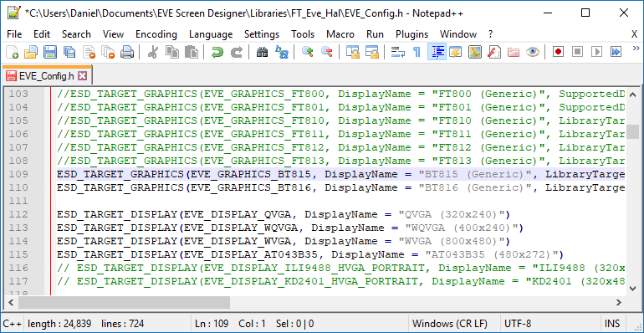This screenshot has width=644, height=333.
Task: Click line number 112 in the margin
Action: tap(19, 214)
